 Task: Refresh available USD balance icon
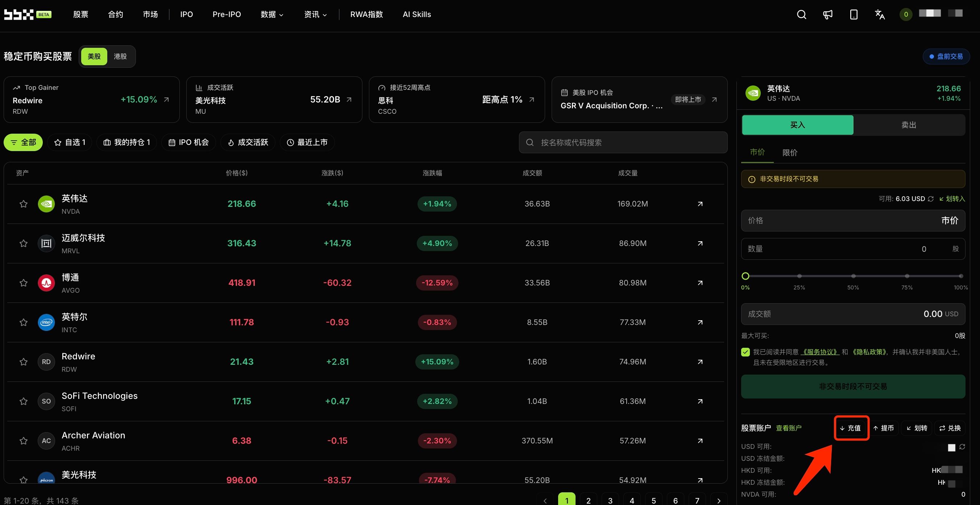pos(931,199)
